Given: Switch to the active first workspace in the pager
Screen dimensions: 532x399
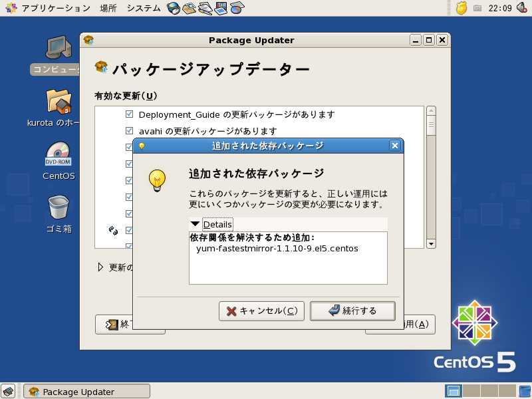Looking at the screenshot, I should tap(454, 391).
